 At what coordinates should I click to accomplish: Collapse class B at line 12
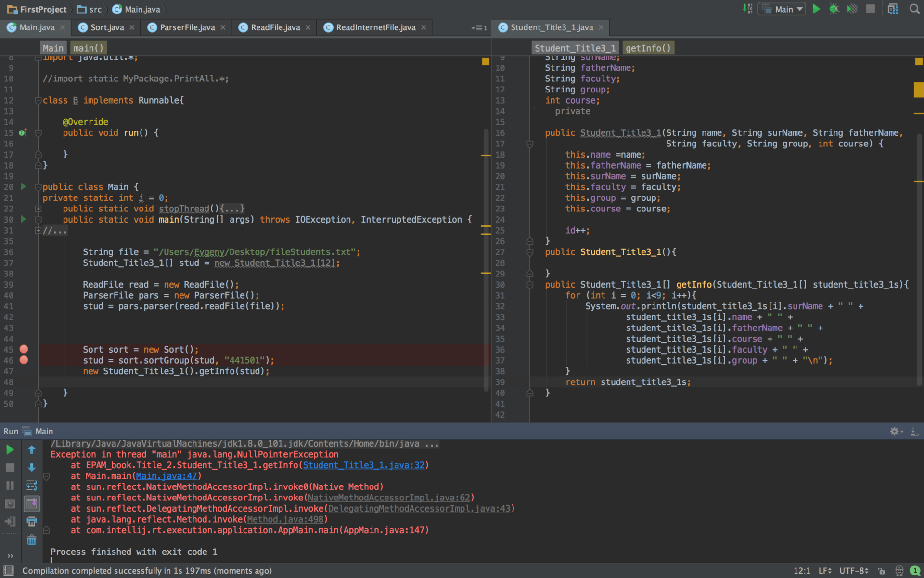38,100
